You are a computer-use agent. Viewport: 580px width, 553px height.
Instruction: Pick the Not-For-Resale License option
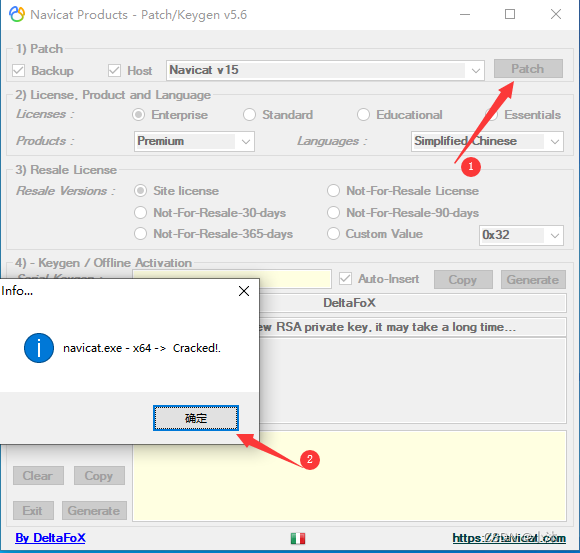click(333, 191)
